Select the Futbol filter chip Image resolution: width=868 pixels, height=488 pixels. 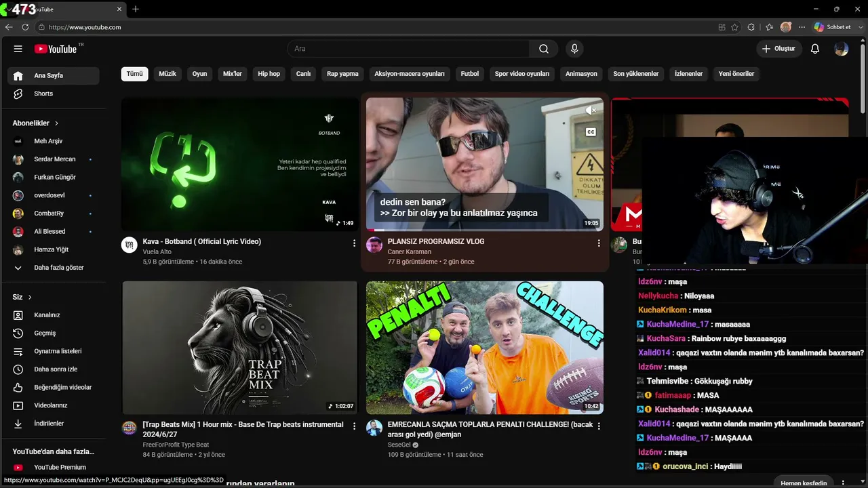[x=470, y=74]
